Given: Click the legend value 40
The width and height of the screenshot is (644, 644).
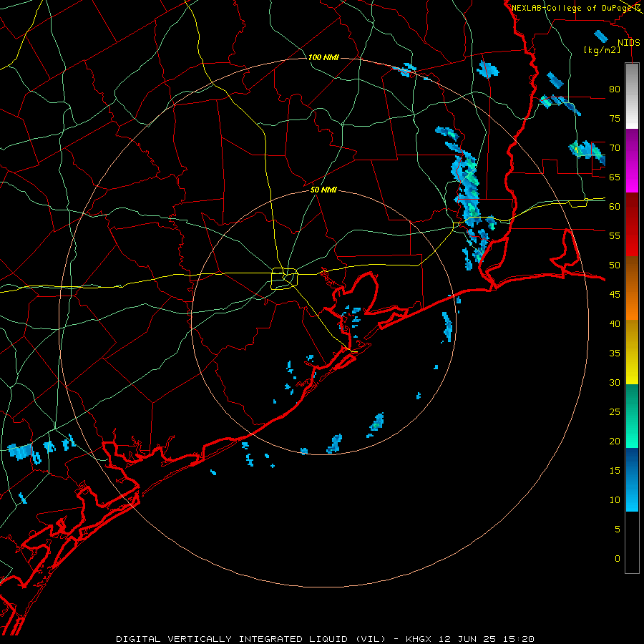Looking at the screenshot, I should (615, 323).
